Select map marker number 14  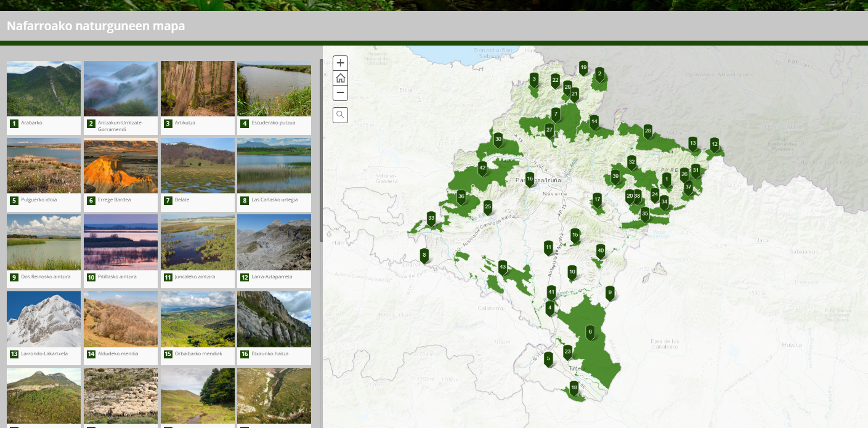pyautogui.click(x=594, y=122)
